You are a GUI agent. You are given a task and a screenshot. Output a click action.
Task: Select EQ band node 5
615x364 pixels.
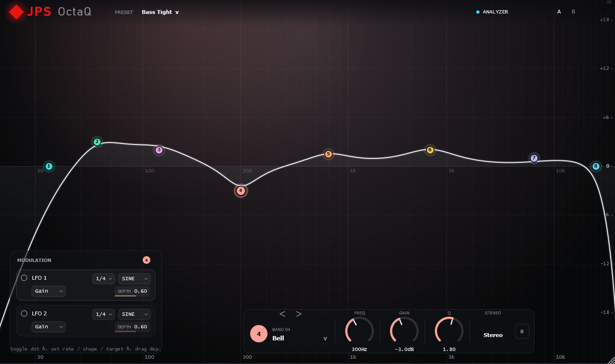point(328,154)
